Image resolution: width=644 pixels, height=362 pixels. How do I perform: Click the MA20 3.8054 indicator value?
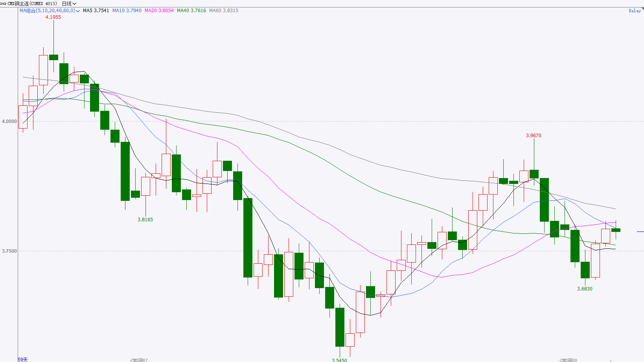[x=159, y=11]
